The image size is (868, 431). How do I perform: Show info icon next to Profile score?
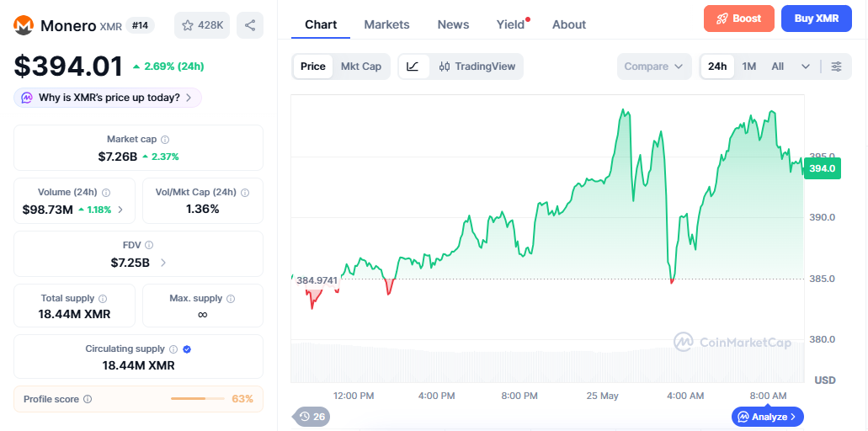pos(88,399)
